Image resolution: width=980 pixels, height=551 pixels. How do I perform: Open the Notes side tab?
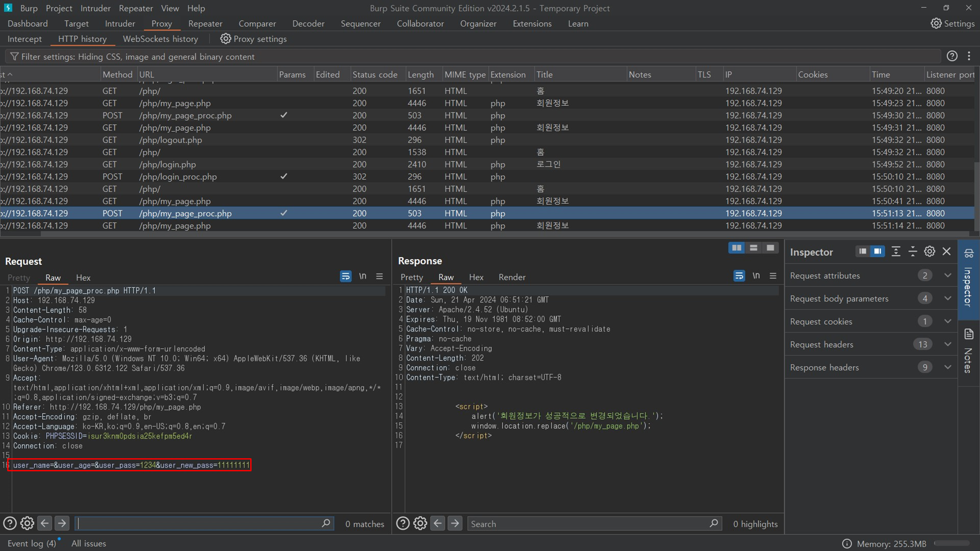(x=969, y=351)
